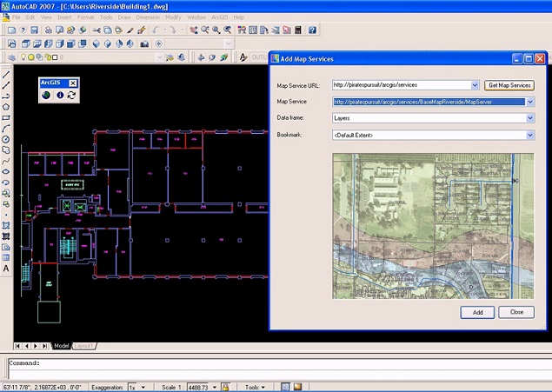This screenshot has height=392, width=552.
Task: Toggle the scale lock icon in status bar
Action: pyautogui.click(x=225, y=387)
